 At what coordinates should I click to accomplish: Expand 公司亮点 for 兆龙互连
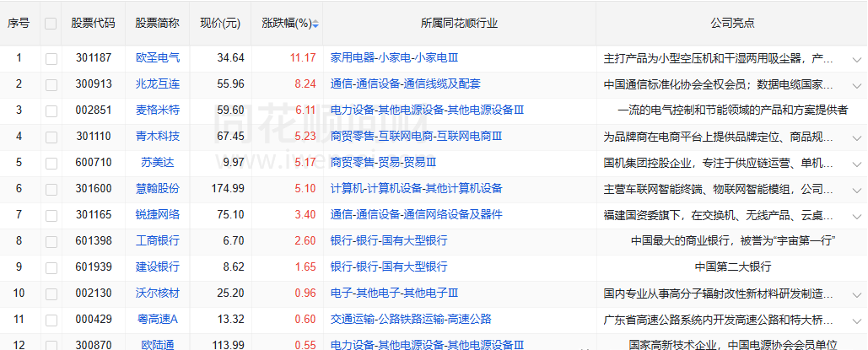(858, 85)
